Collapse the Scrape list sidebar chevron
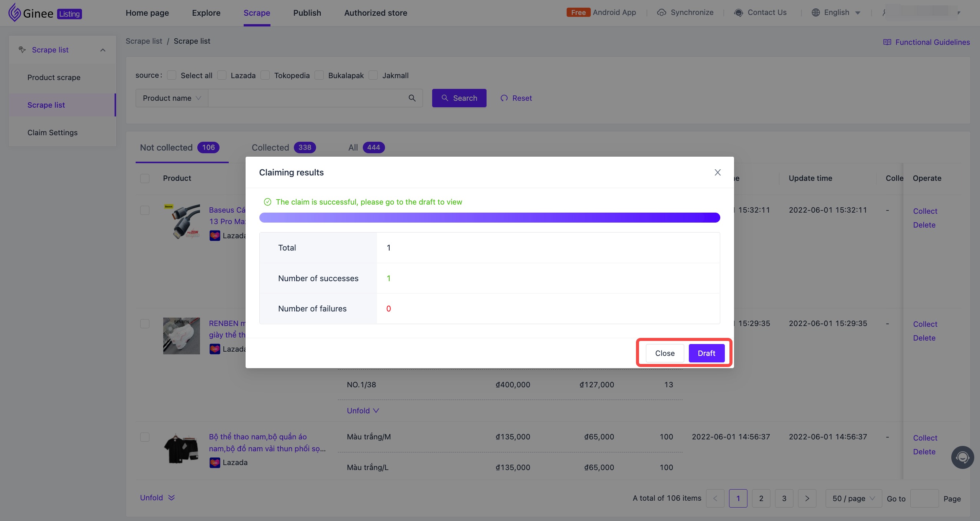This screenshot has width=980, height=521. coord(103,50)
